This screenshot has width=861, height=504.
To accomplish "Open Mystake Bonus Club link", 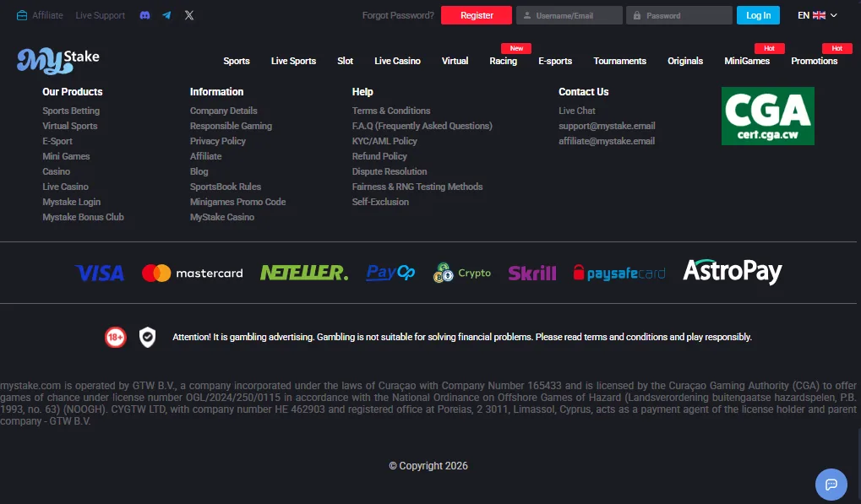I will (83, 217).
